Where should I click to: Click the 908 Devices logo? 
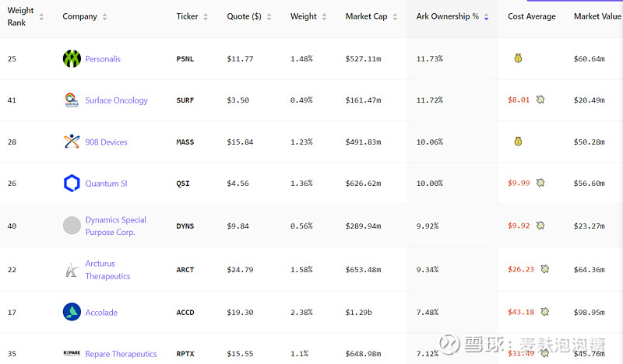(72, 142)
